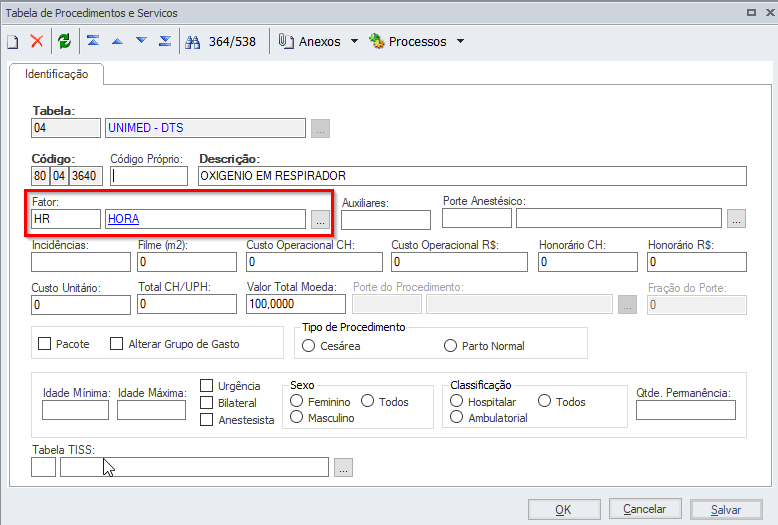This screenshot has width=778, height=525.
Task: Select the Cesárea radio button
Action: click(308, 345)
